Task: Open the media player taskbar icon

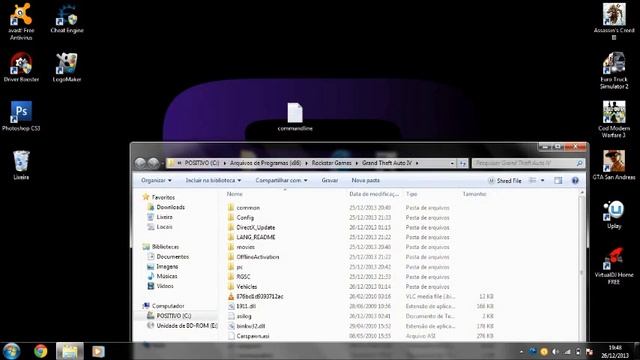Action: tap(98, 351)
